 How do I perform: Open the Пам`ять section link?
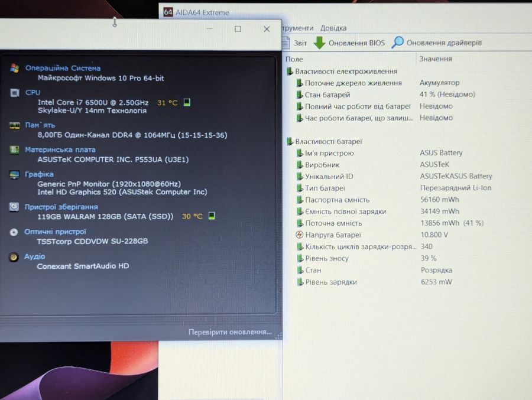pyautogui.click(x=40, y=125)
